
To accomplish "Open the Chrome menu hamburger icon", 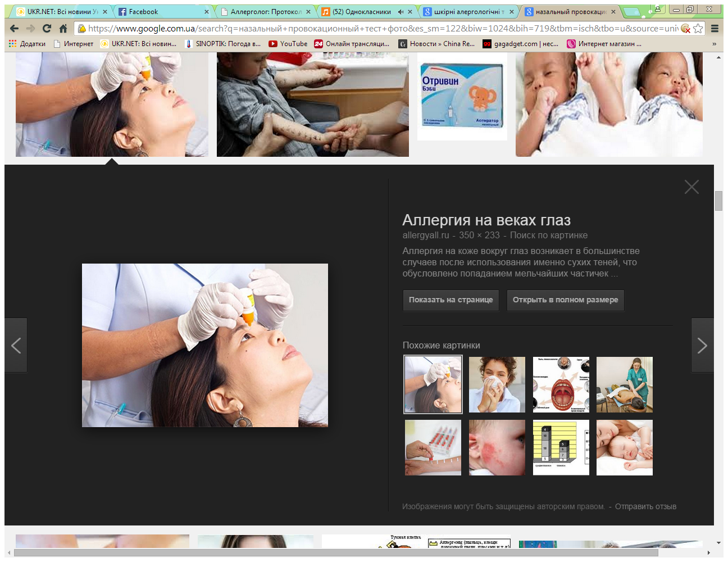I will click(x=715, y=28).
